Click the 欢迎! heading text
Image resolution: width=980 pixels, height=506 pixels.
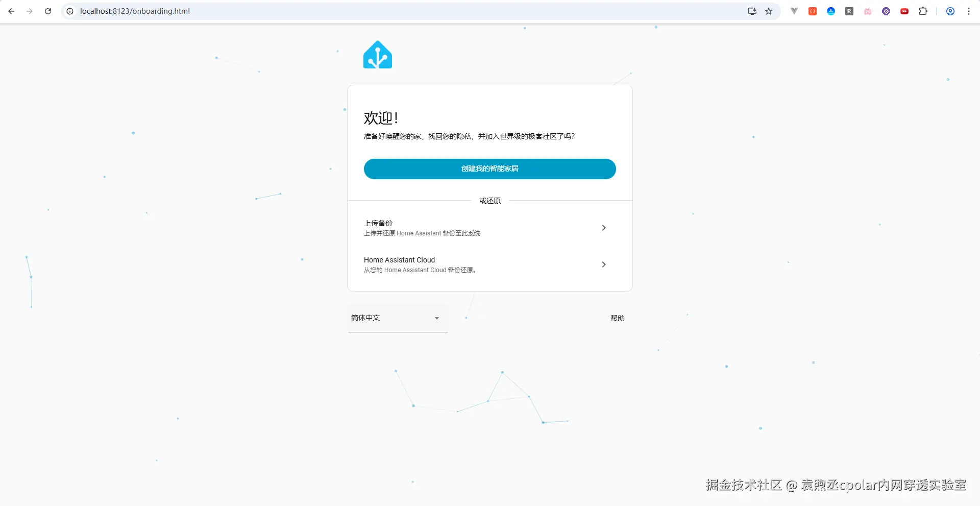381,118
